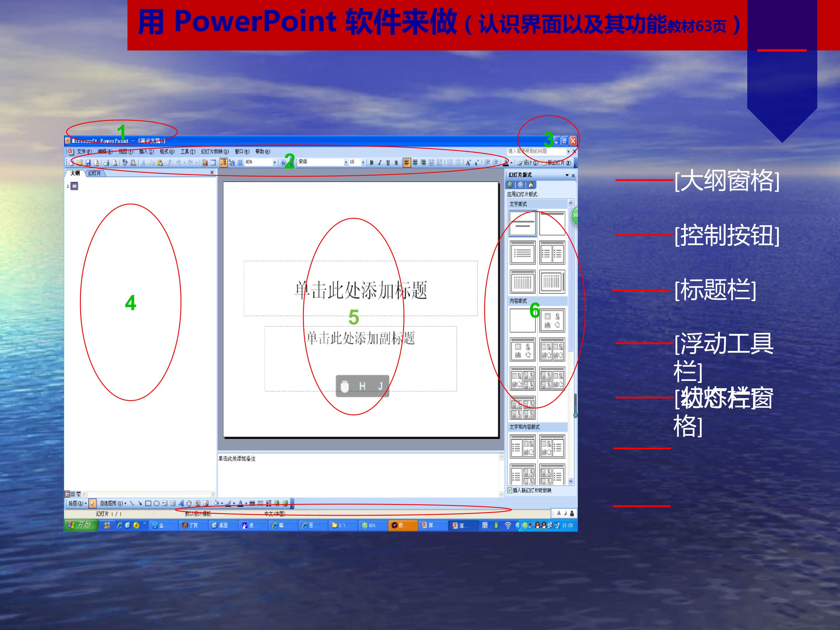Click the Increase Font Size icon
The height and width of the screenshot is (630, 840).
point(468,163)
